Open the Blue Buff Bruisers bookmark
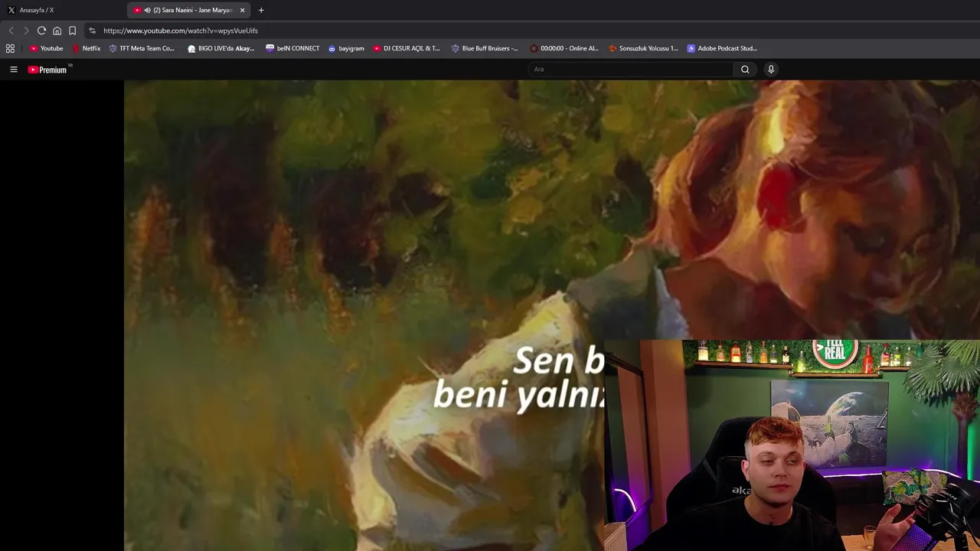This screenshot has height=551, width=980. tap(485, 48)
